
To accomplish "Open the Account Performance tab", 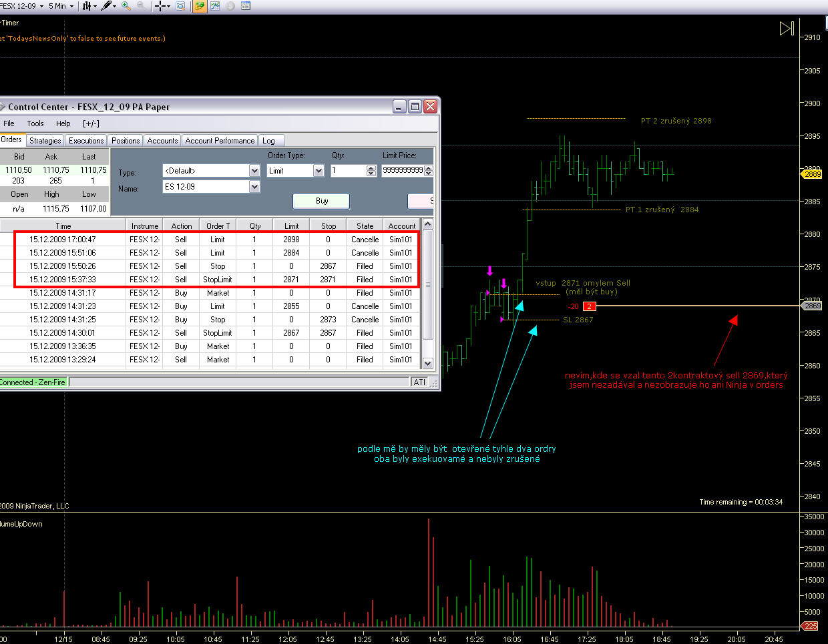I will (x=220, y=141).
